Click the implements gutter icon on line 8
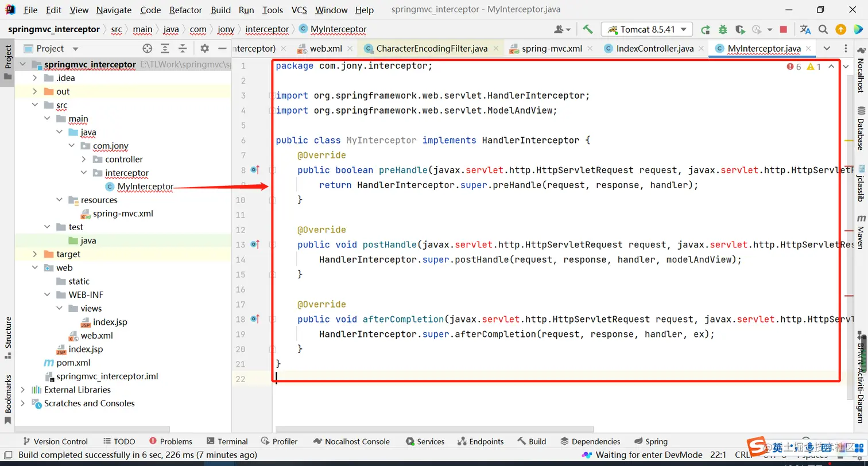 [x=255, y=170]
